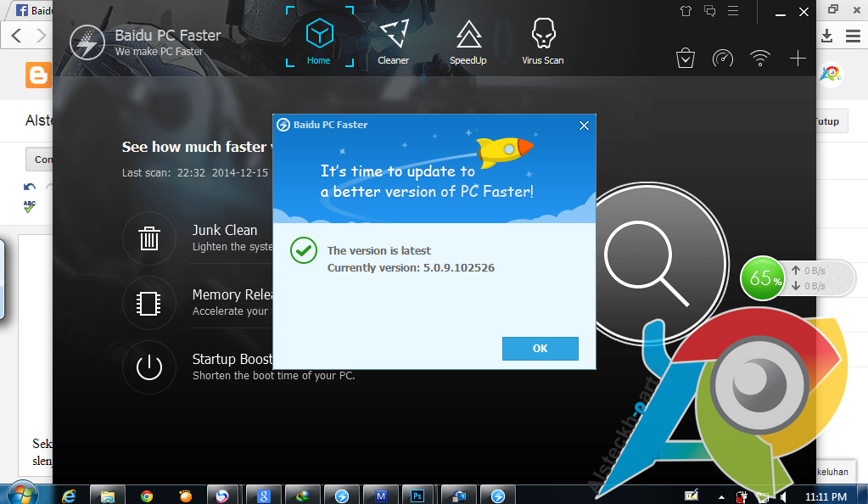
Task: Click the round profile avatar in browser page
Action: click(x=831, y=74)
